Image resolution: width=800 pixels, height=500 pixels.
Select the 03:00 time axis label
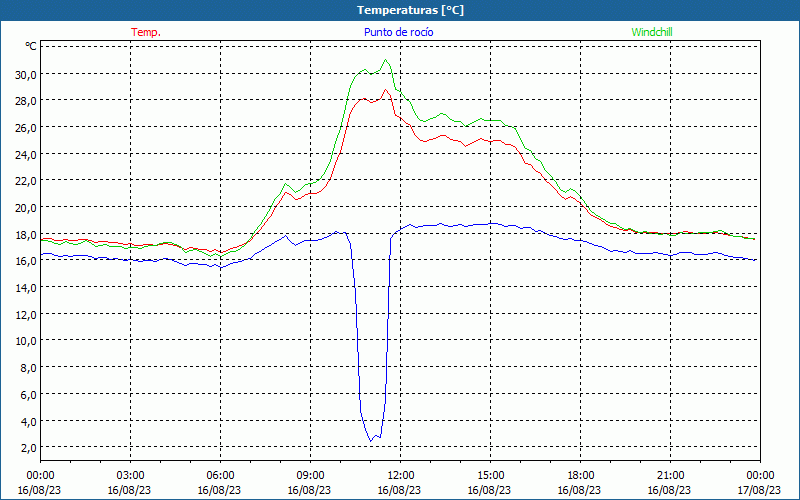130,475
